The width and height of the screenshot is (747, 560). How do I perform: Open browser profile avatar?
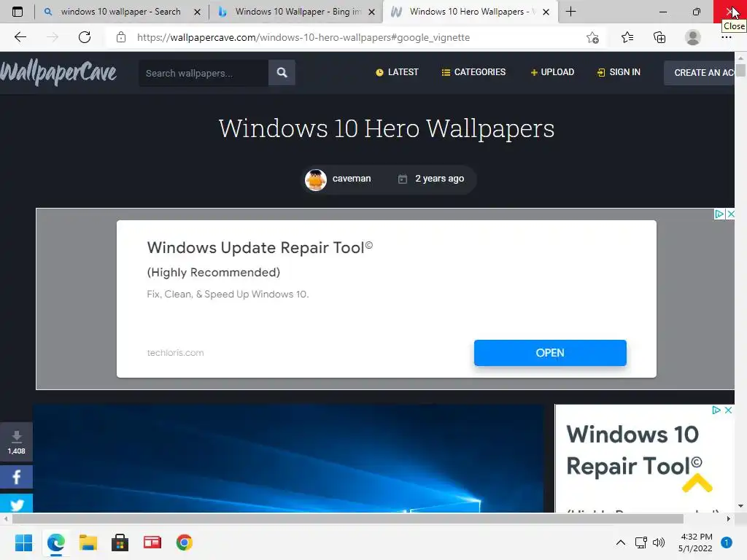point(693,37)
